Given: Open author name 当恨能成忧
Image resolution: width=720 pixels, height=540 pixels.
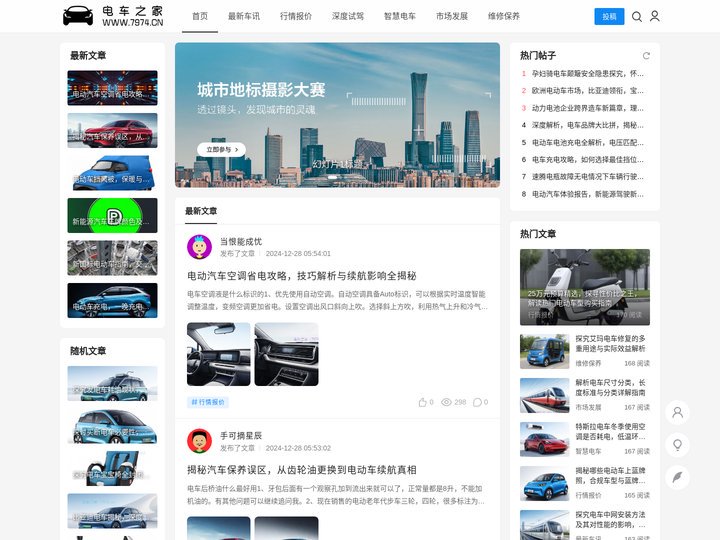Looking at the screenshot, I should pyautogui.click(x=241, y=242).
